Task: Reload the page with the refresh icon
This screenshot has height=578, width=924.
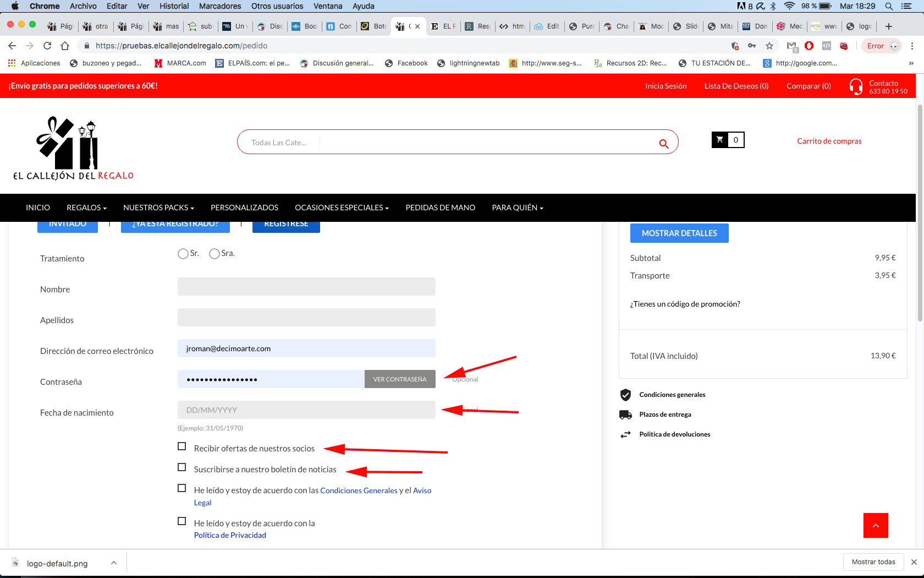Action: coord(47,46)
